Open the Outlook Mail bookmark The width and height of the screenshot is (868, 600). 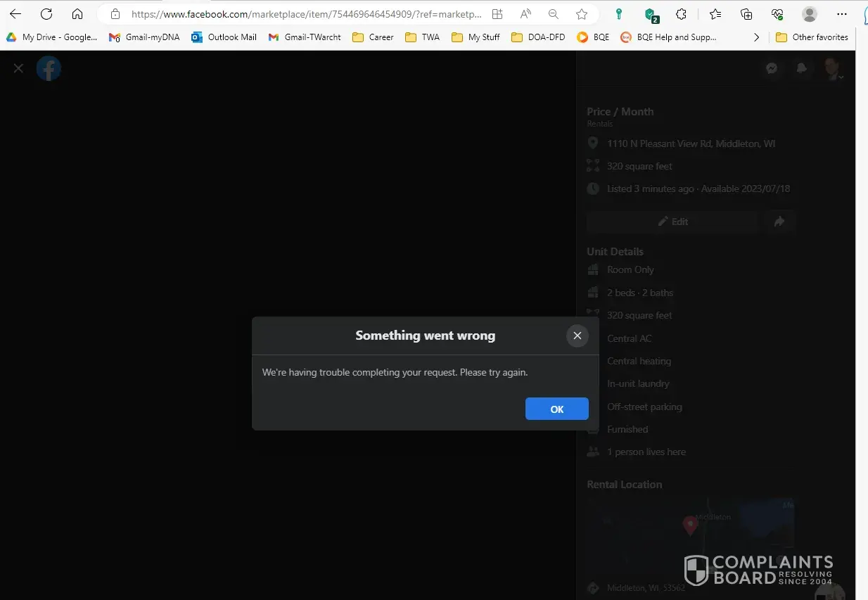pyautogui.click(x=224, y=37)
